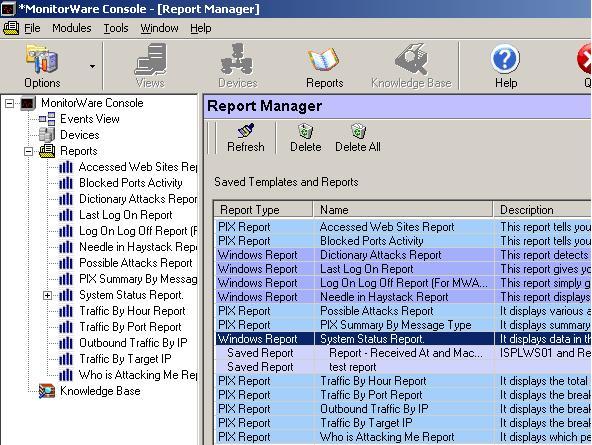Open the Tools menu
The height and width of the screenshot is (445, 592).
point(116,28)
